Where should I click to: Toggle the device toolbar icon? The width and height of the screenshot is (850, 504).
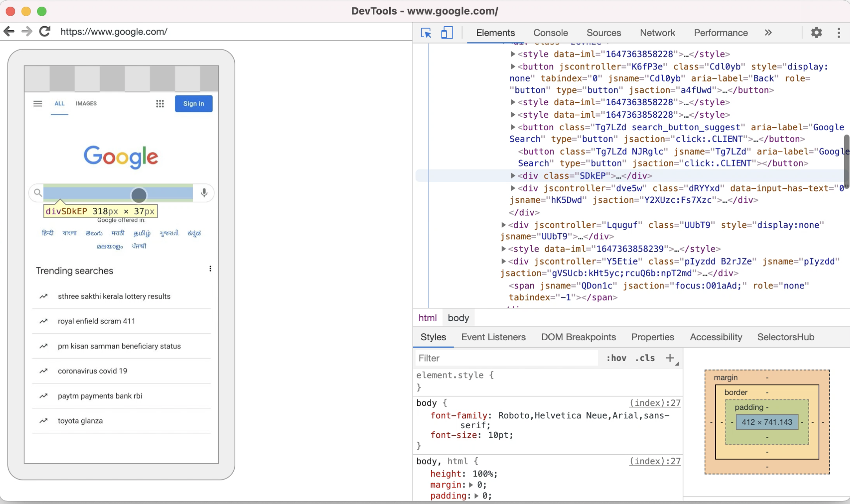[447, 33]
